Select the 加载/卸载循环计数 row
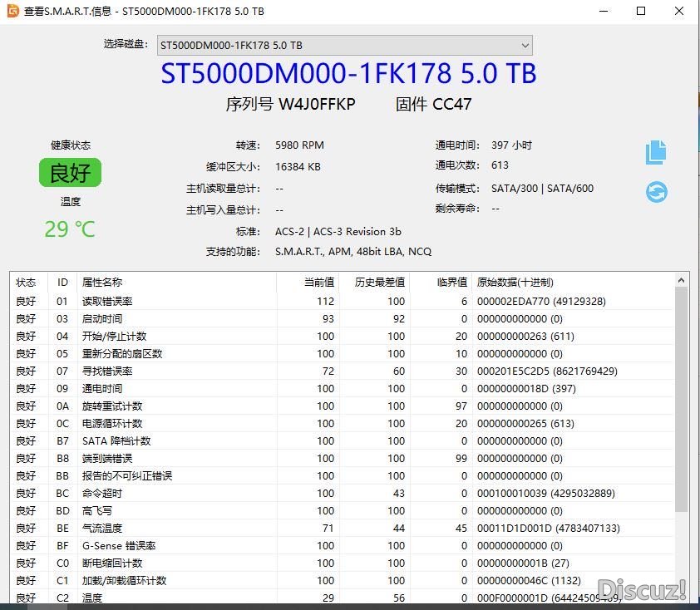The width and height of the screenshot is (700, 610). [342, 580]
